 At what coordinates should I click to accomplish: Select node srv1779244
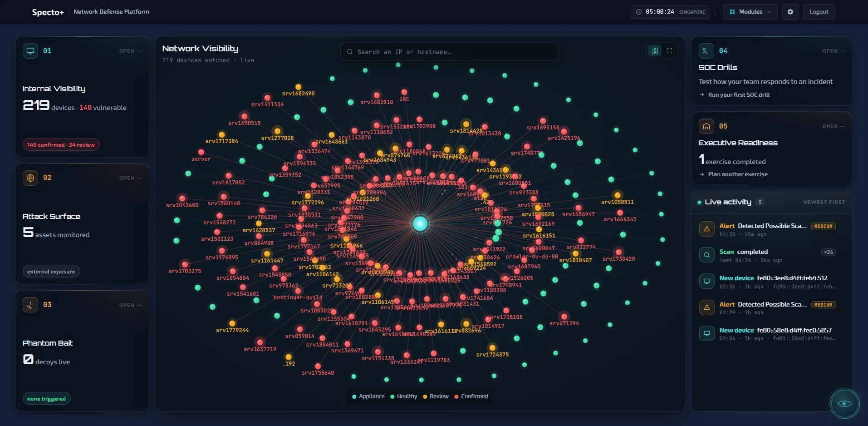click(232, 323)
